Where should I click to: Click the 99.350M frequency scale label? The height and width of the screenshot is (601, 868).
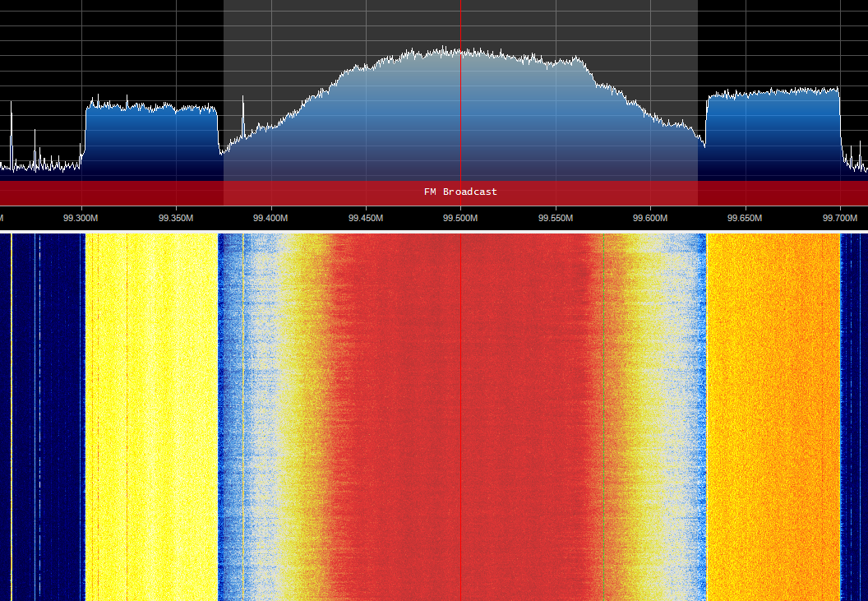coord(176,218)
